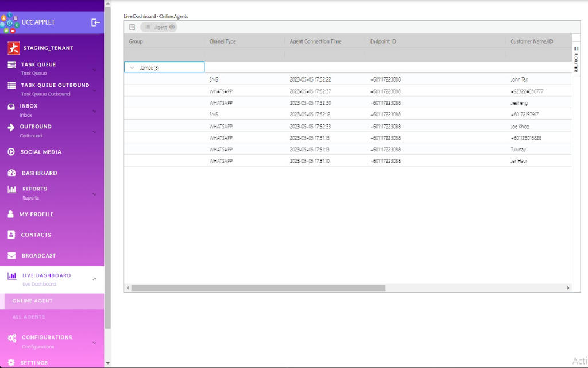Viewport: 588px width, 368px height.
Task: Click the horizontal scrollbar right arrow
Action: [x=568, y=288]
